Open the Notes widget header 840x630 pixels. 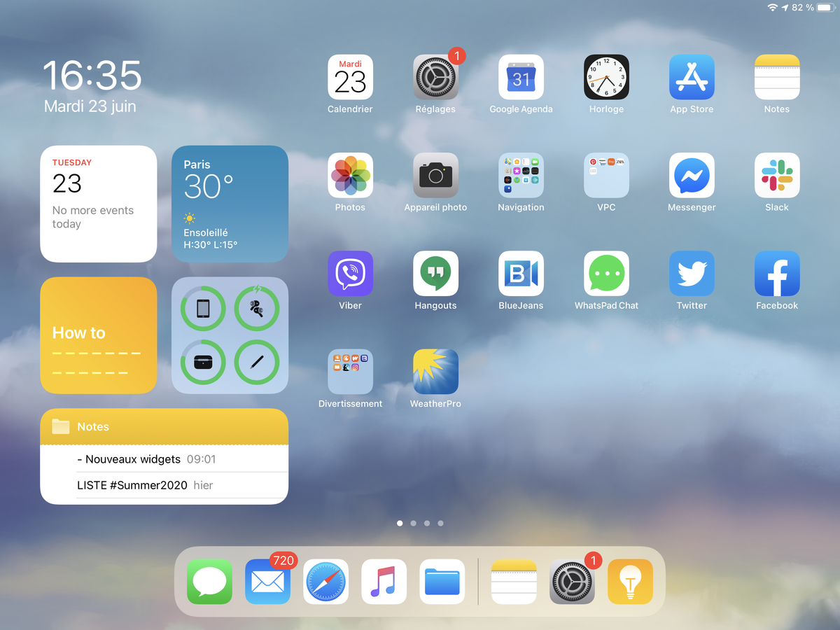click(164, 426)
